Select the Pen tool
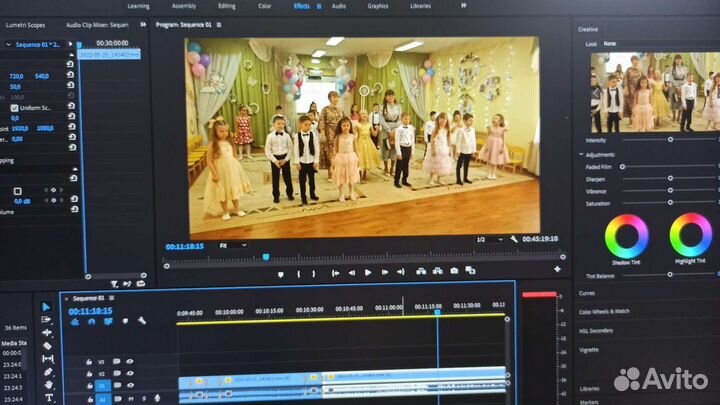Image resolution: width=720 pixels, height=405 pixels. (x=48, y=372)
